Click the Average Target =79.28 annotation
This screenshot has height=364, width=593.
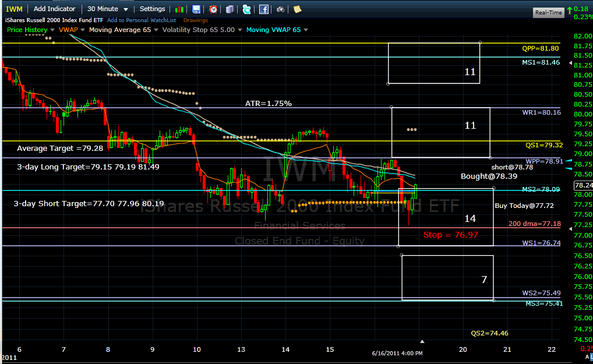click(x=60, y=148)
